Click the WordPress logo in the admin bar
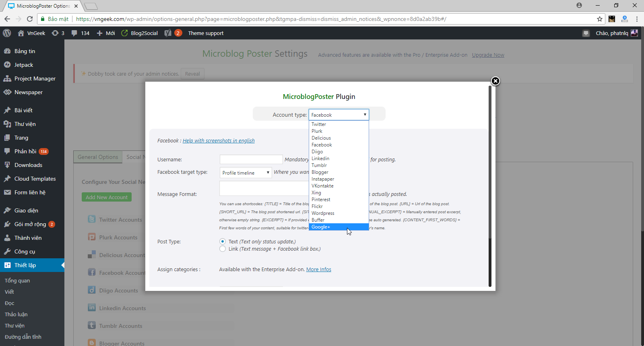The image size is (644, 346). (x=7, y=33)
